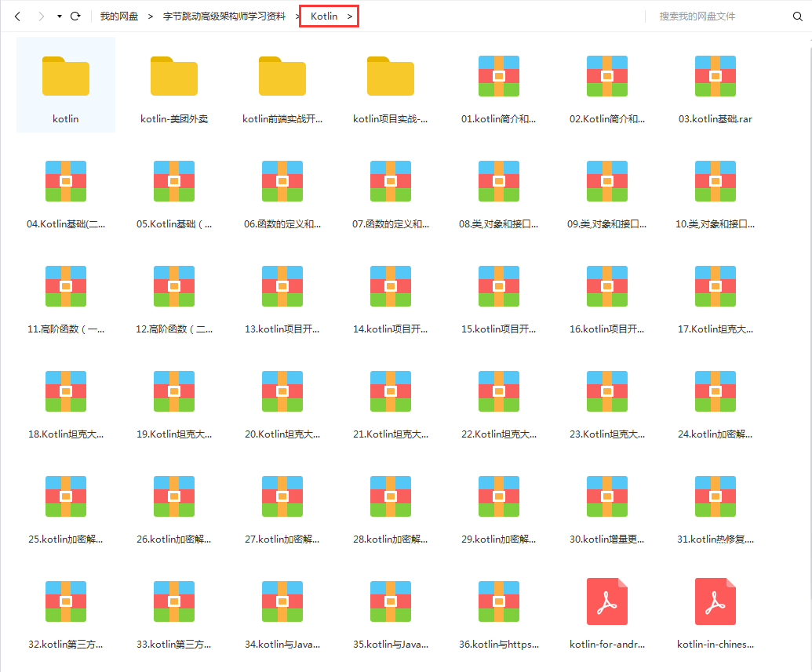The height and width of the screenshot is (672, 812).
Task: Navigate to 我的网盘 breadcrumb
Action: pyautogui.click(x=119, y=16)
